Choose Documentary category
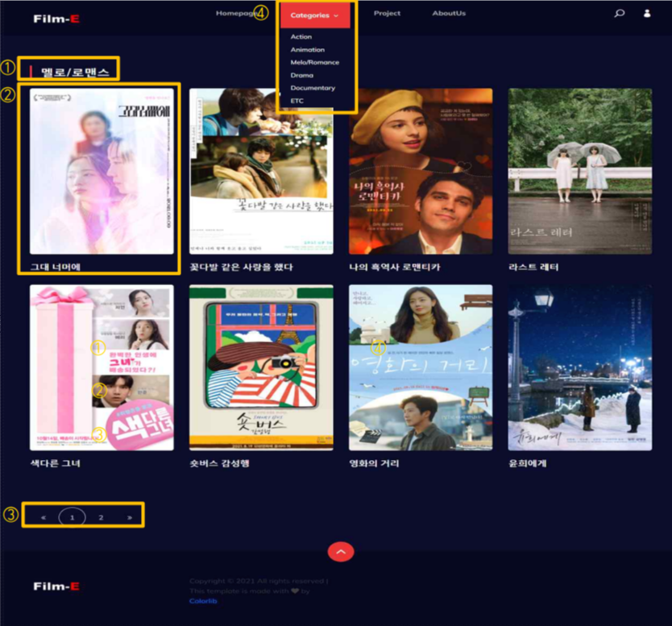The height and width of the screenshot is (626, 672). pyautogui.click(x=313, y=88)
